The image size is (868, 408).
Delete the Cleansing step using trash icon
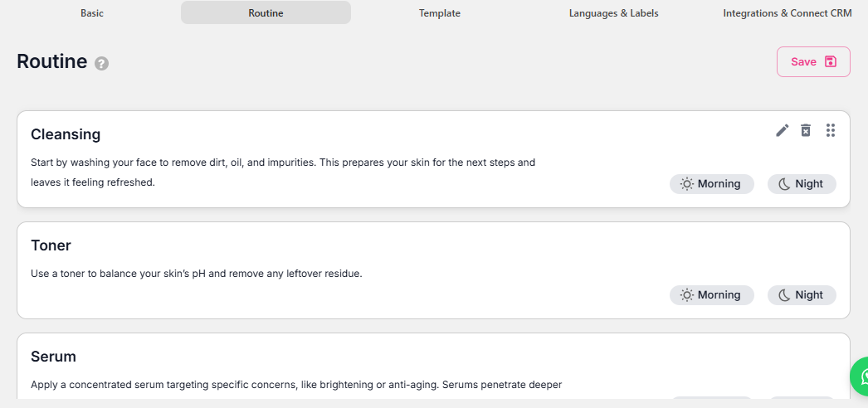click(x=805, y=130)
